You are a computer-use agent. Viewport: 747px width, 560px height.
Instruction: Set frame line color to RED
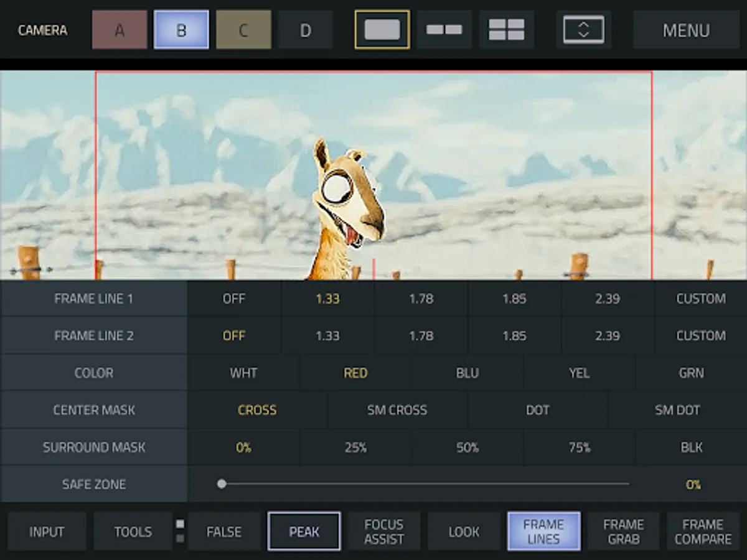coord(355,373)
